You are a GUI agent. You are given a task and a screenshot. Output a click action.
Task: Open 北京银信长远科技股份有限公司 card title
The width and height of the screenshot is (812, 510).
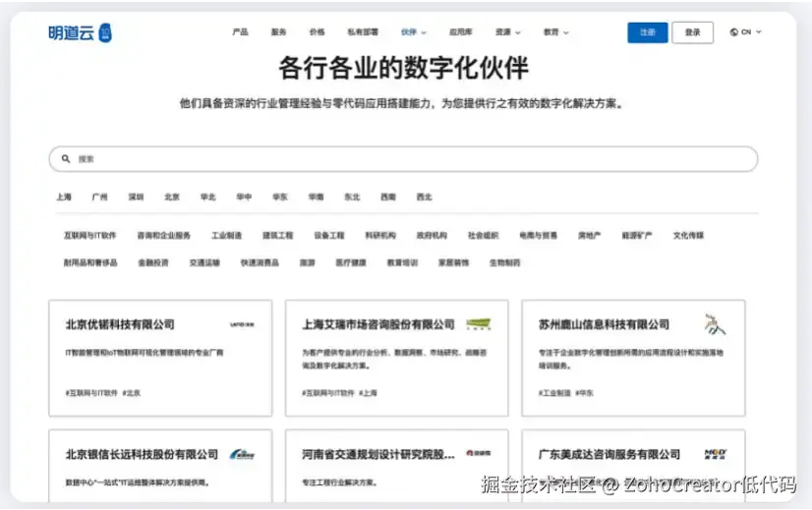click(142, 454)
